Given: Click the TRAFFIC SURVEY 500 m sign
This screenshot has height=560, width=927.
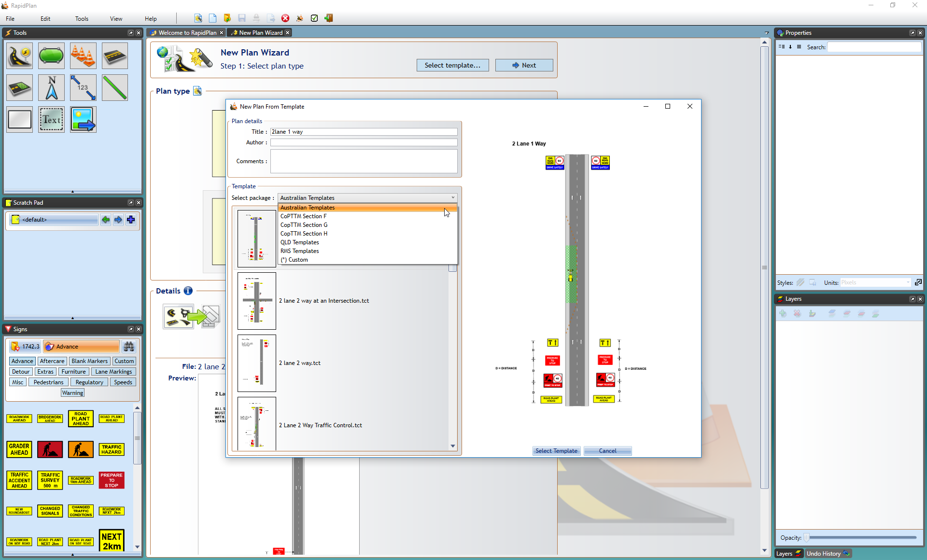Looking at the screenshot, I should (50, 480).
